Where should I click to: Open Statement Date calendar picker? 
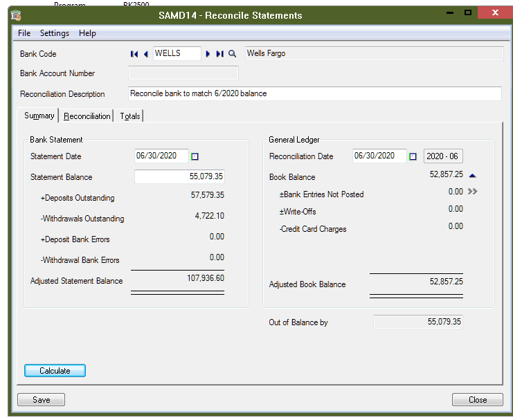pos(195,156)
